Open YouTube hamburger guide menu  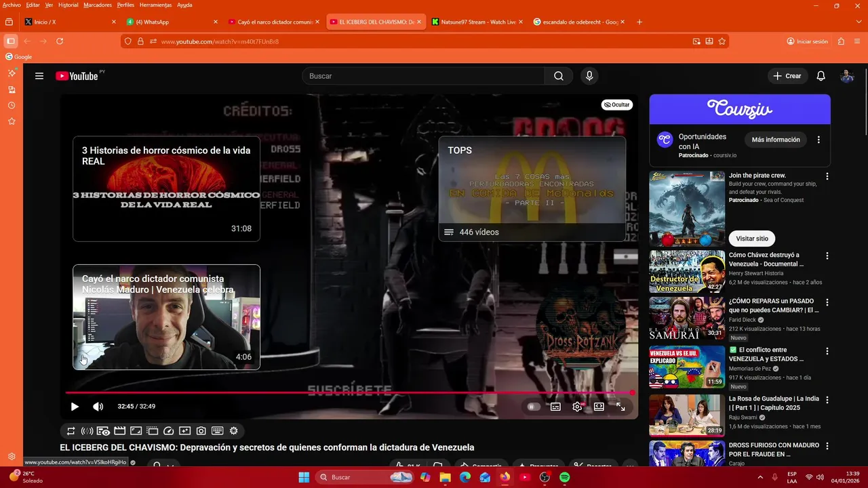[x=39, y=76]
